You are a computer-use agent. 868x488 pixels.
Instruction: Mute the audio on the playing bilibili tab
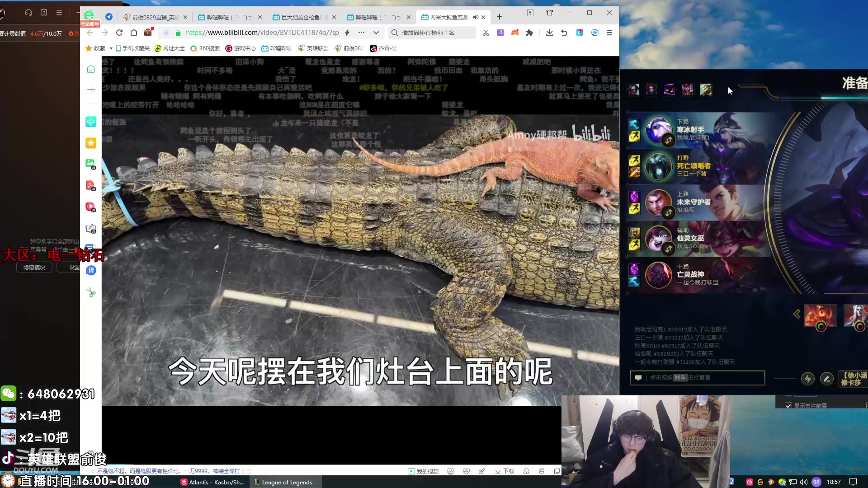click(476, 17)
